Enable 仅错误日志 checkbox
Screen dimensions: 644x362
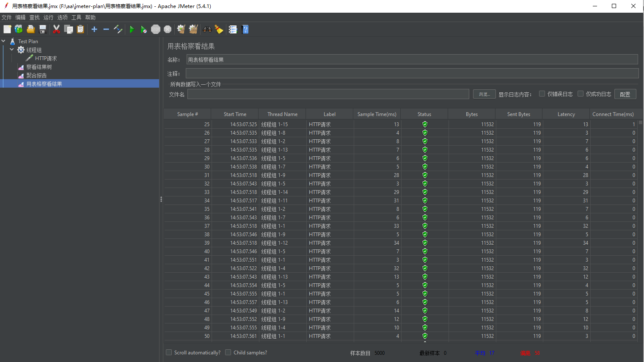coord(542,94)
